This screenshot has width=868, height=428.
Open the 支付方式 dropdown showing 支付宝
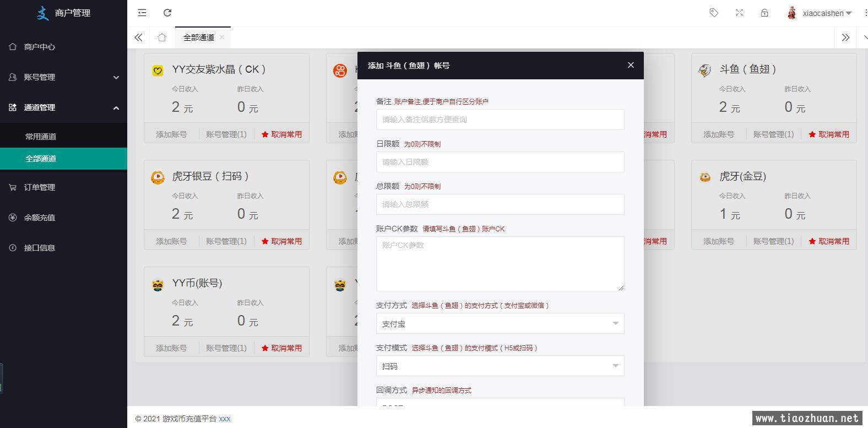tap(500, 324)
